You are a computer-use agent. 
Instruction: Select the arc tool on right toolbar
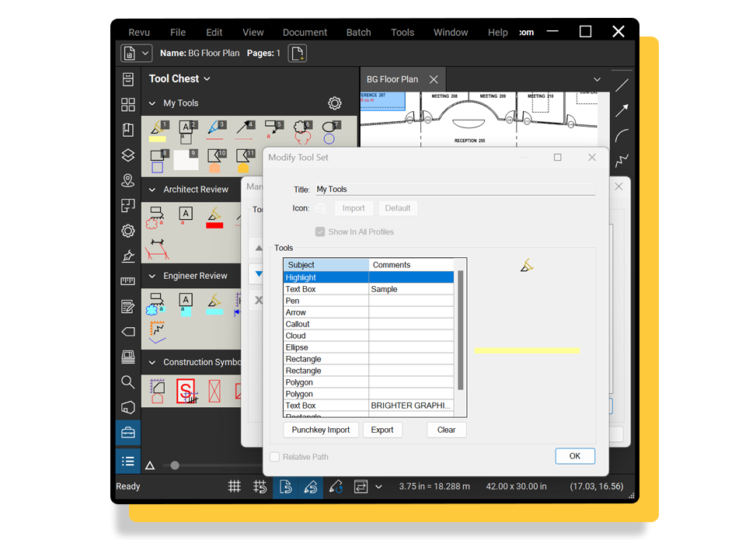[622, 135]
